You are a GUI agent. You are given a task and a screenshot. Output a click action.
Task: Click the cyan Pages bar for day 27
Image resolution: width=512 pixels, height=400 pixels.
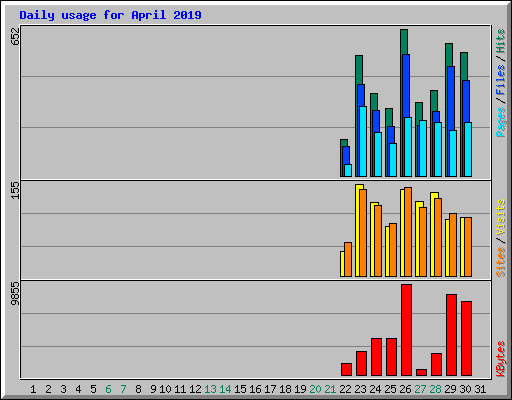423,149
